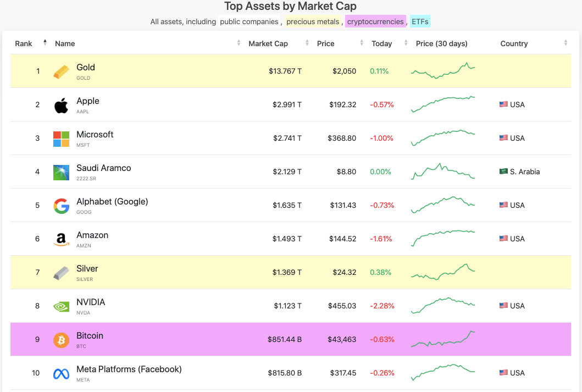Image resolution: width=582 pixels, height=392 pixels.
Task: Click the NVIDIA 30-day price chart
Action: pos(443,306)
